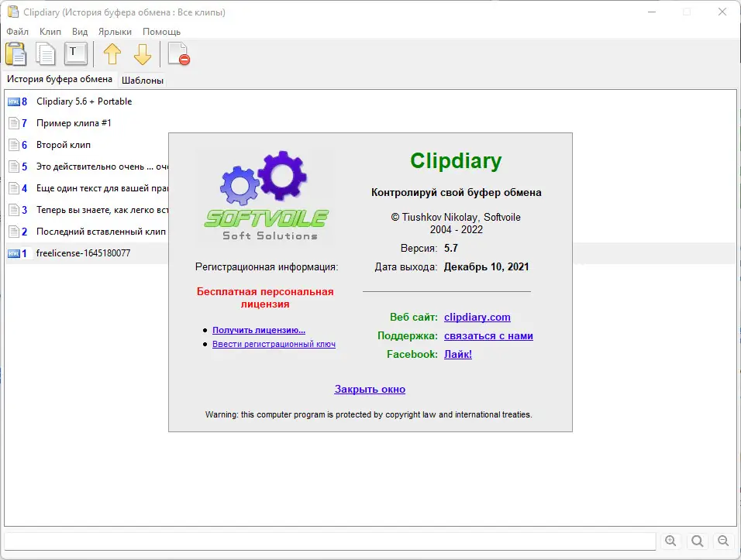741x560 pixels.
Task: Click version number '5.7' in dialog
Action: [451, 249]
